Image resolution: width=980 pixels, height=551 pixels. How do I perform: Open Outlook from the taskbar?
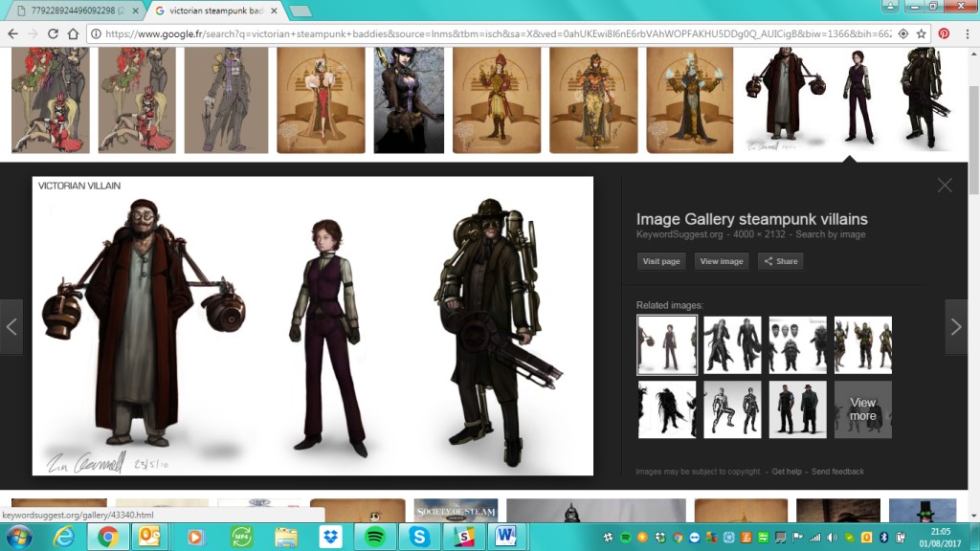[150, 538]
